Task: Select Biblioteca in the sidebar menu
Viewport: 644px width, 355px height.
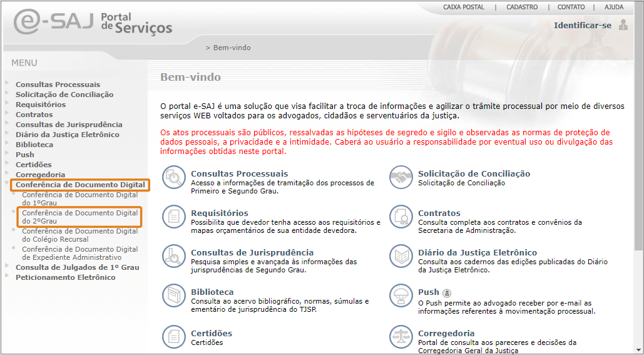Action: click(34, 145)
